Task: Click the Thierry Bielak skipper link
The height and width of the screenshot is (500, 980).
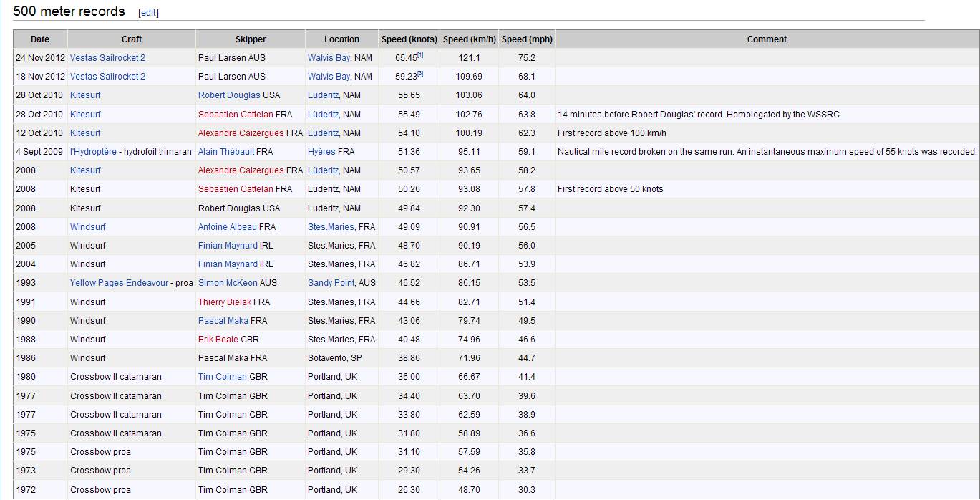Action: pos(225,302)
